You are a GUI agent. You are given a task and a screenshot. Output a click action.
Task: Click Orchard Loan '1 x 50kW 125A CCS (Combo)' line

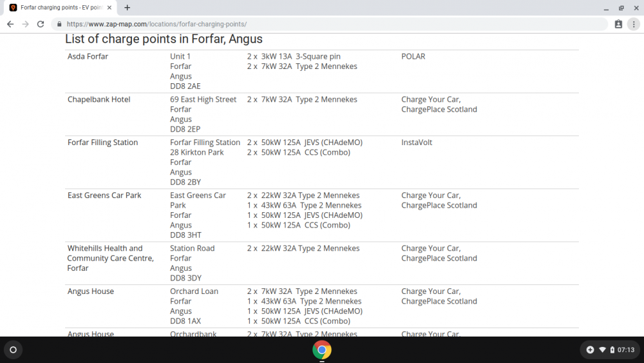[x=299, y=321]
